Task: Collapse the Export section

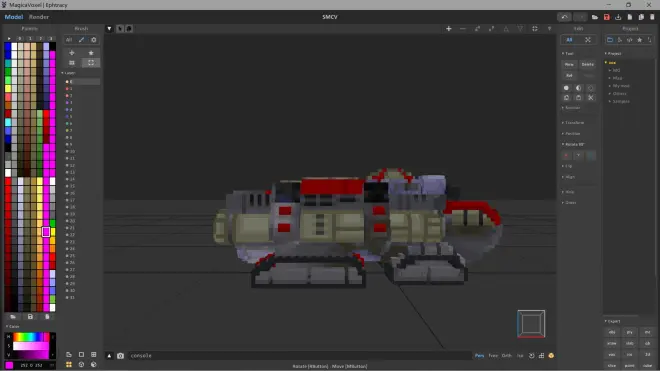Action: [x=612, y=321]
